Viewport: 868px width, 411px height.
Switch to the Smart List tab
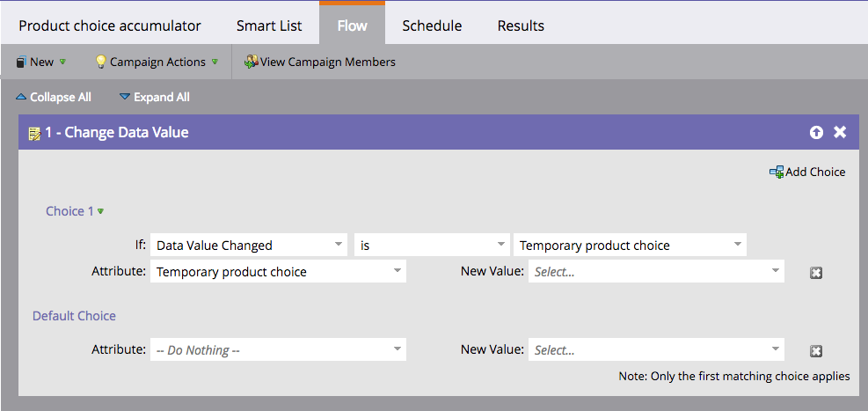[269, 26]
